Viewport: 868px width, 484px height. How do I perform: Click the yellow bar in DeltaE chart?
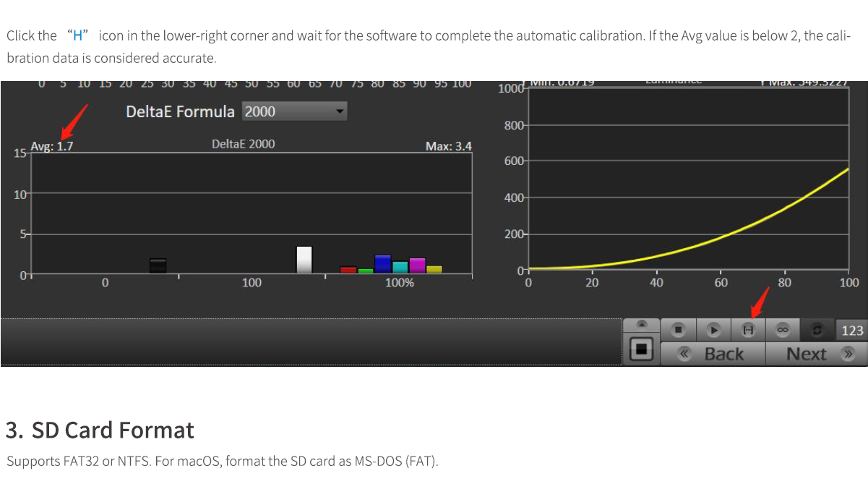click(434, 269)
